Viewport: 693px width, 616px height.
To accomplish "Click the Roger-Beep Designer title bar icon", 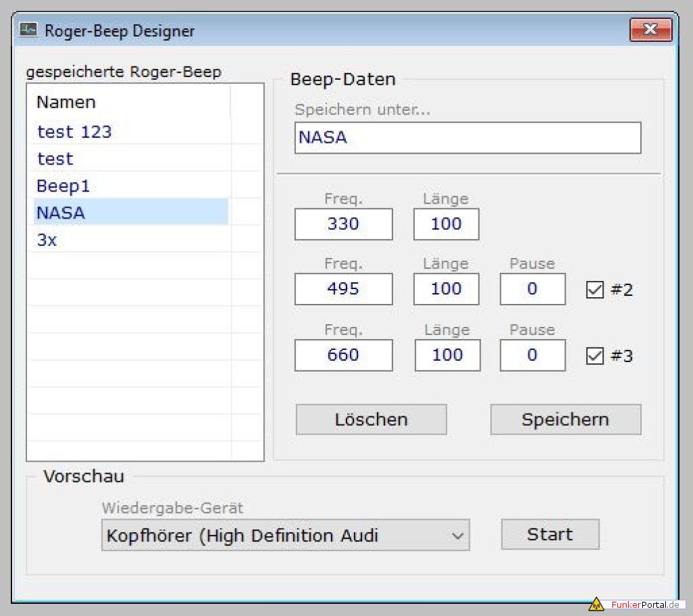I will click(28, 30).
